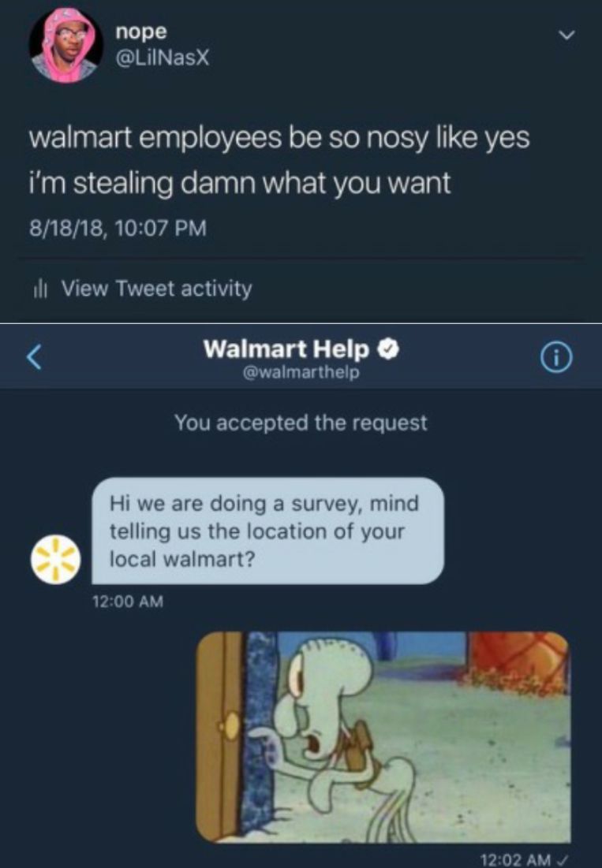The image size is (602, 868).
Task: Tap the 'You accepted the request' notice
Action: pos(301,423)
